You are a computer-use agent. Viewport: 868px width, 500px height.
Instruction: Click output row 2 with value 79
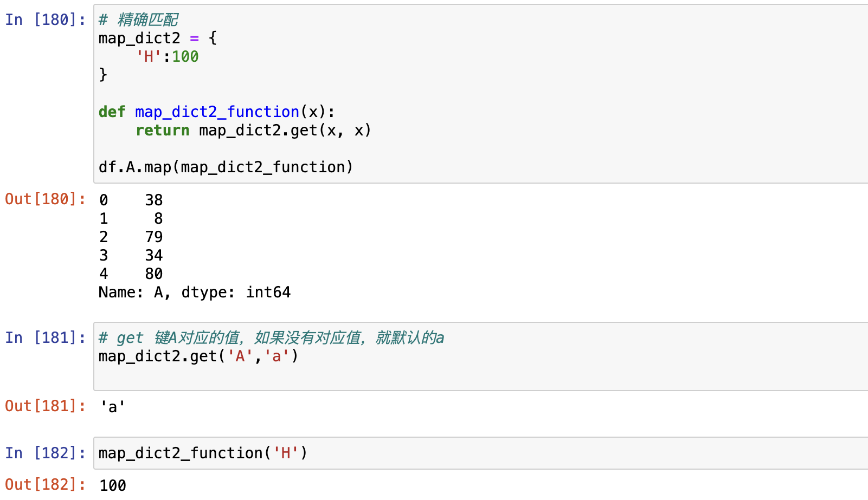coord(131,237)
